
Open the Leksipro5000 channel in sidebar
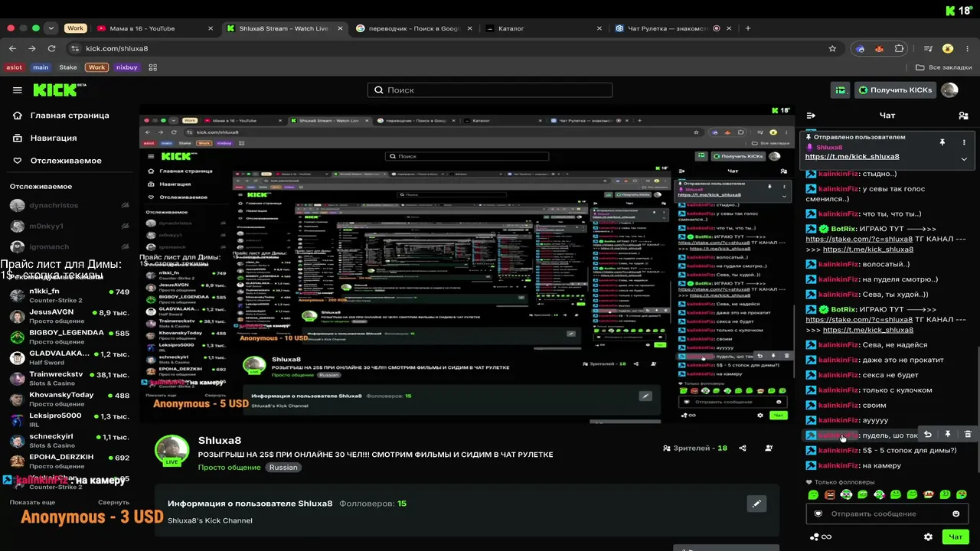(x=70, y=420)
